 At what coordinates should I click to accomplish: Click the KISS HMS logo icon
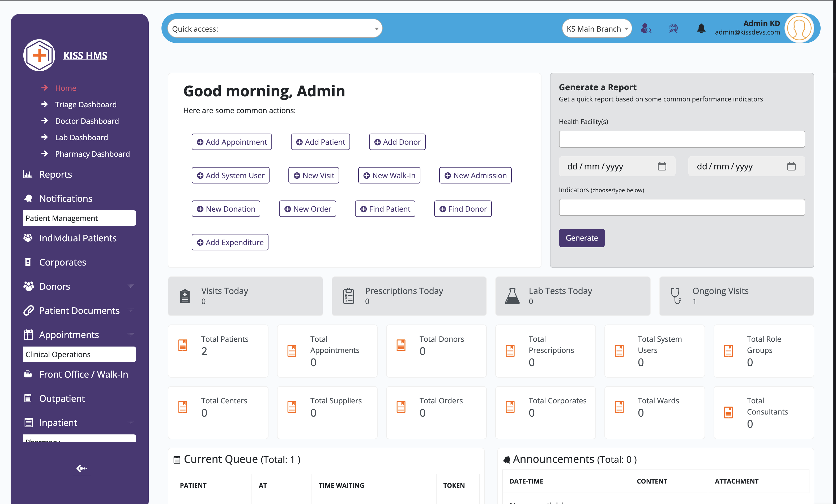39,55
